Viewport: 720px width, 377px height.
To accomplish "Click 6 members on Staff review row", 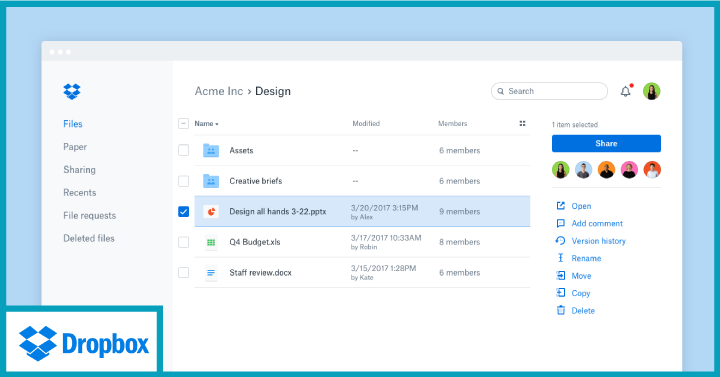I will point(459,273).
